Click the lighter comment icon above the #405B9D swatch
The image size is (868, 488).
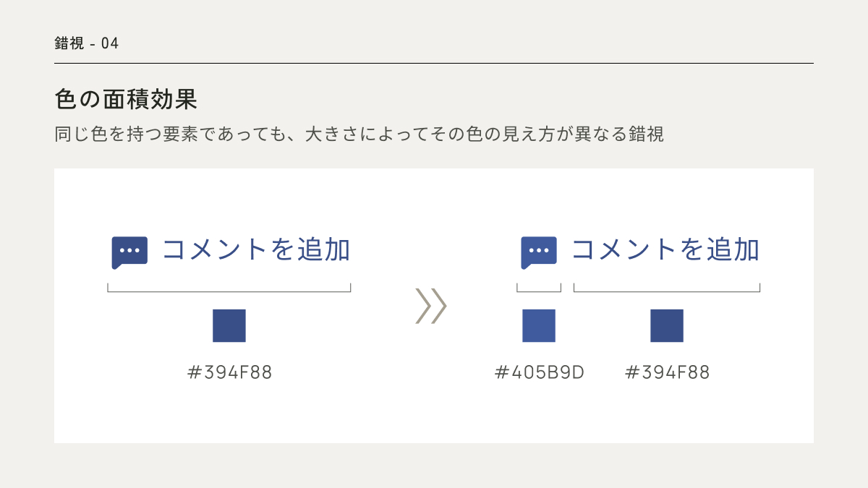tap(539, 252)
